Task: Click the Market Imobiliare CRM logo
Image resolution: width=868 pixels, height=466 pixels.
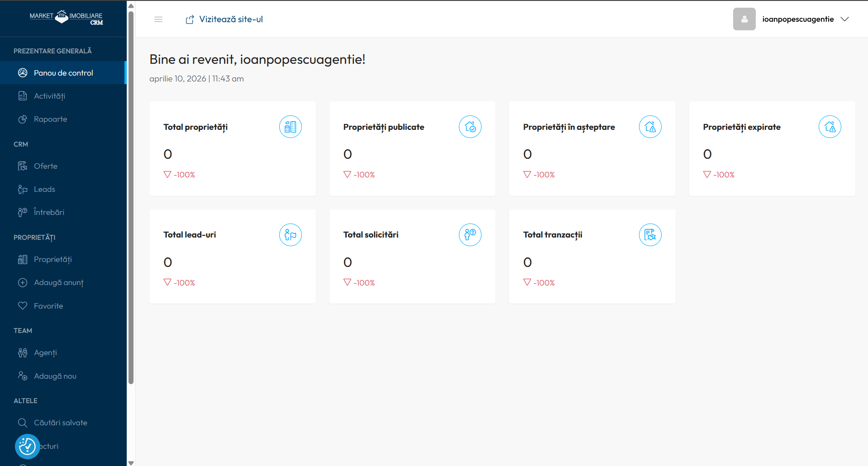Action: [66, 18]
